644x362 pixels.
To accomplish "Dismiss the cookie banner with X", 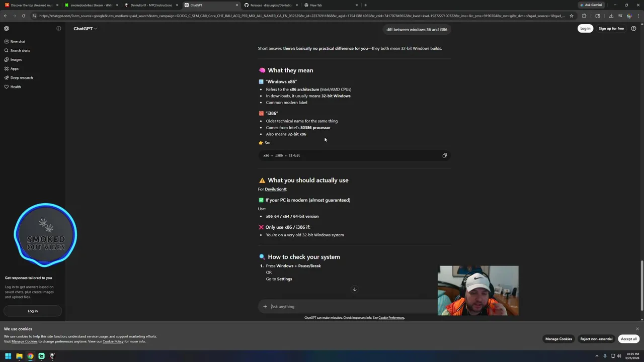I will point(637,329).
